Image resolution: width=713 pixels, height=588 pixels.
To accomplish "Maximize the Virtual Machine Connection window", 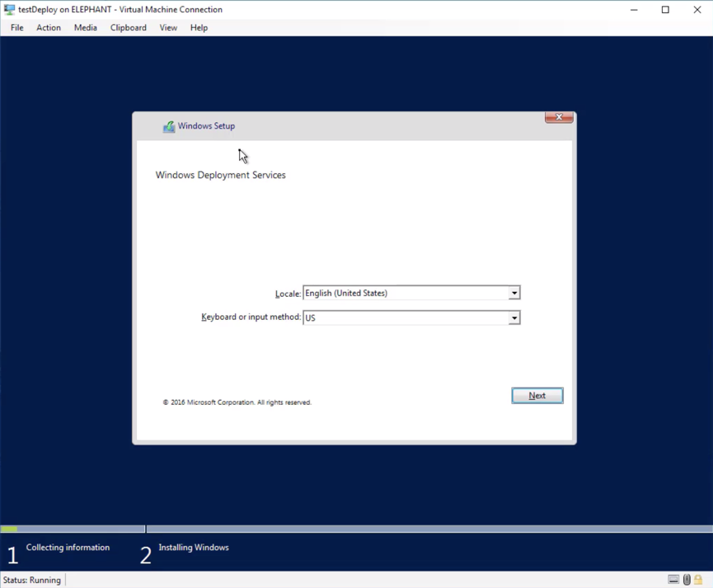I will [x=665, y=10].
